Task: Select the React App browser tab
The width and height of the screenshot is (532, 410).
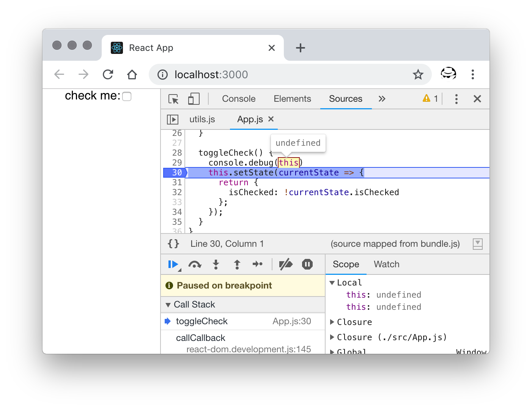Action: tap(193, 48)
